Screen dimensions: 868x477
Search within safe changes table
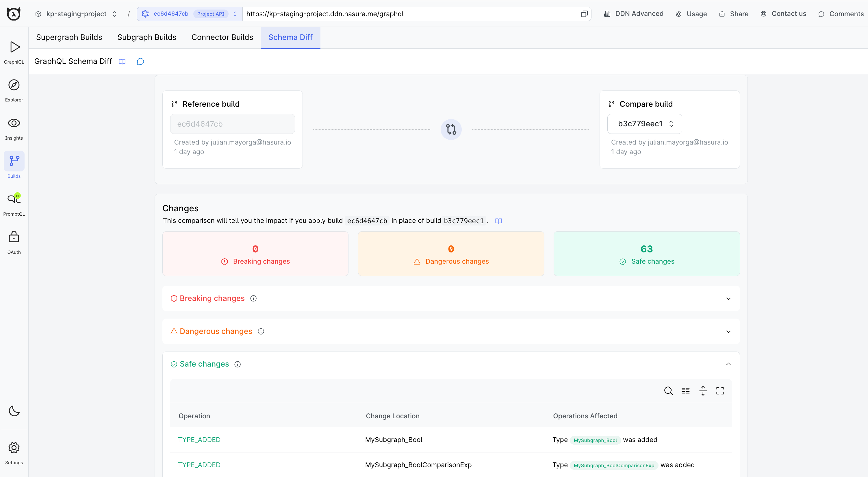668,391
